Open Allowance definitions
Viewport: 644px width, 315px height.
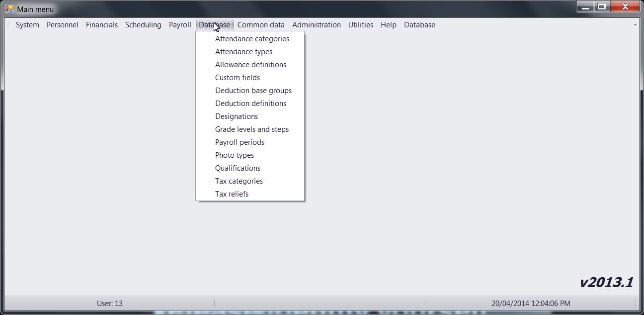tap(250, 65)
